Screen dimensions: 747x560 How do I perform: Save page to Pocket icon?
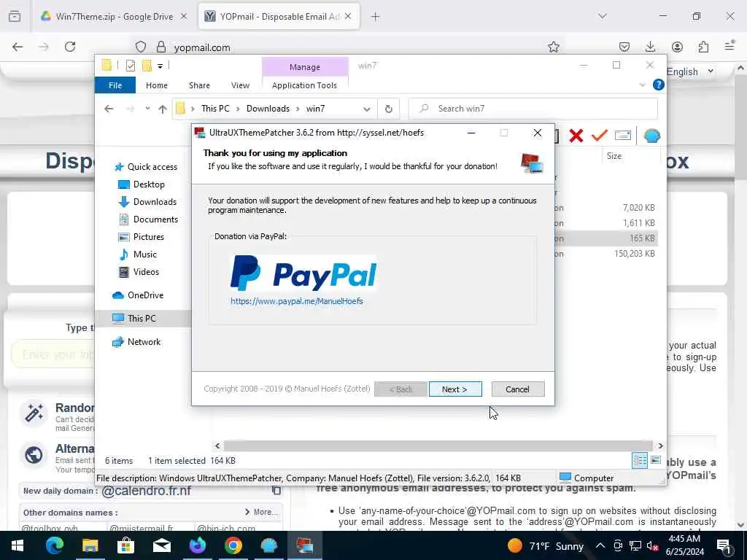(624, 47)
